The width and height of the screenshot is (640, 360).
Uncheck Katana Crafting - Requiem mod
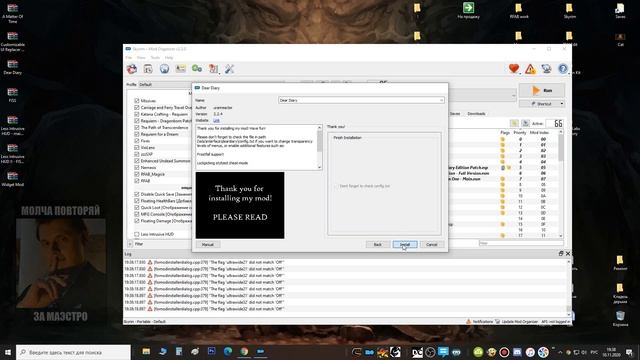pos(137,114)
